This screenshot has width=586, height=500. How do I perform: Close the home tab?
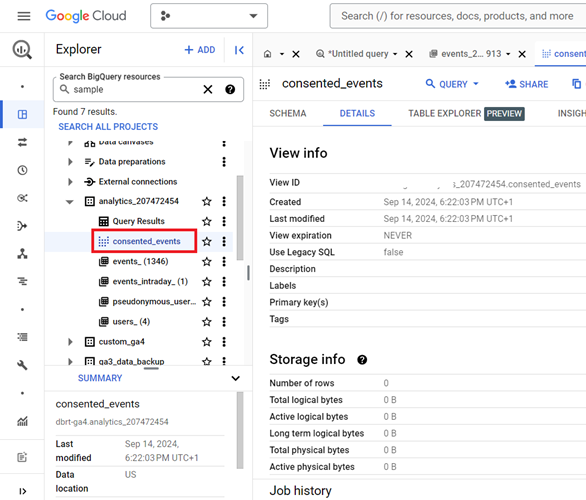296,54
